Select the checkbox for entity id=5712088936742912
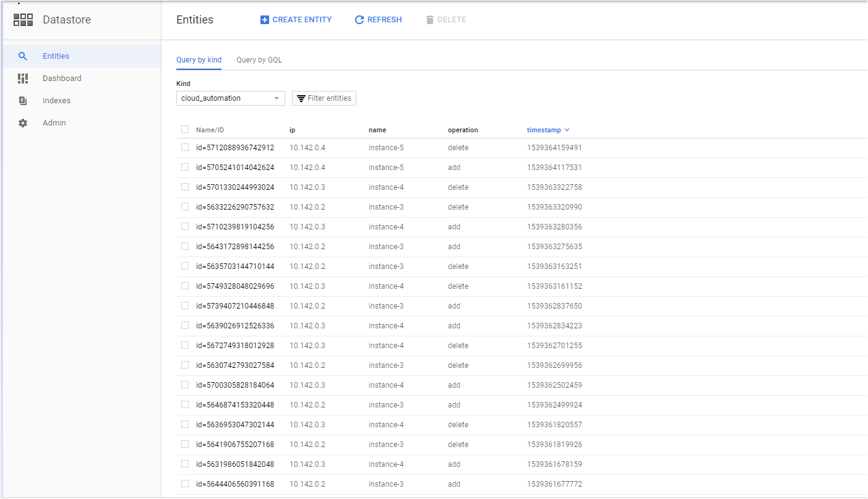Viewport: 868px width, 499px height. pyautogui.click(x=184, y=147)
